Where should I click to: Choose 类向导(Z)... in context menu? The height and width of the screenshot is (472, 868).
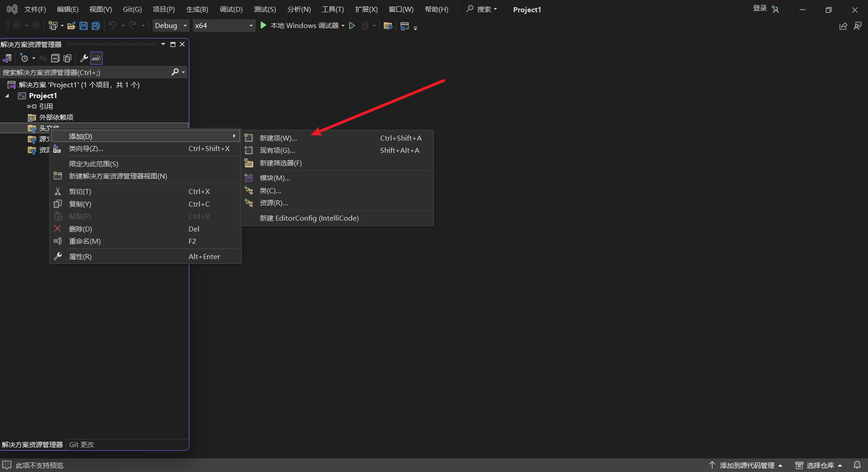[146, 149]
